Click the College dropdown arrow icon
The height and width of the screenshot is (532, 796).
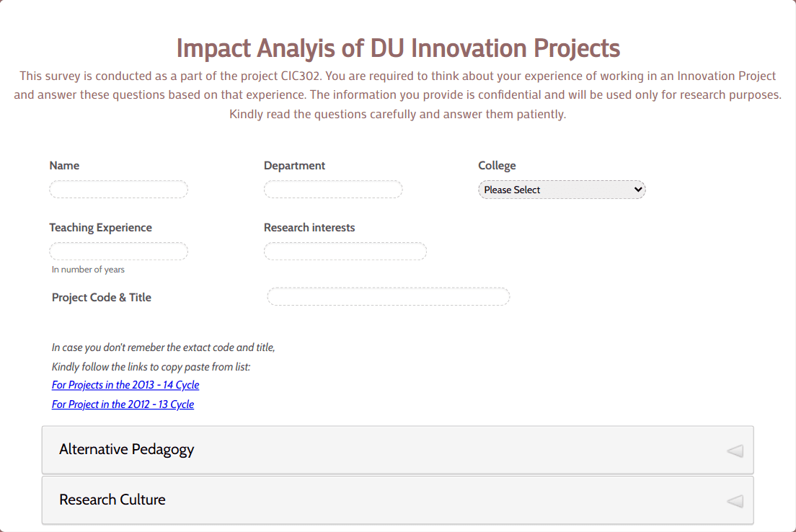pyautogui.click(x=637, y=189)
